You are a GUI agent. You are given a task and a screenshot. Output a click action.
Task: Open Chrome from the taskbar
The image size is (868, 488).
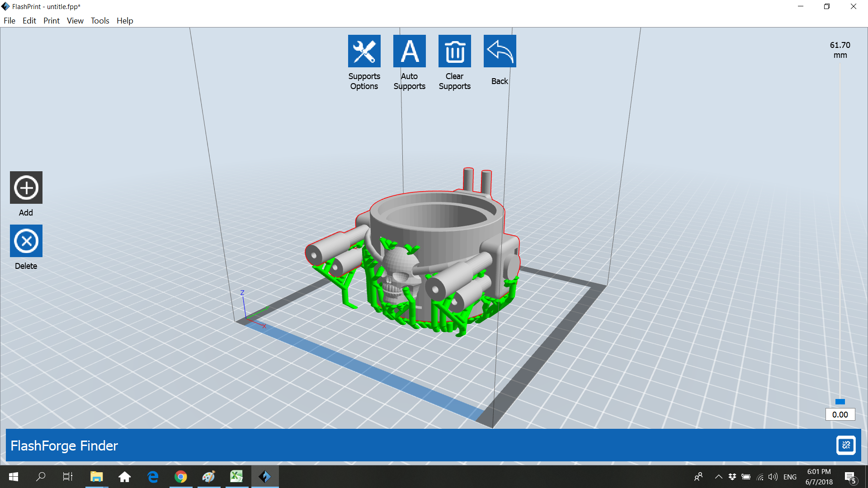point(181,477)
